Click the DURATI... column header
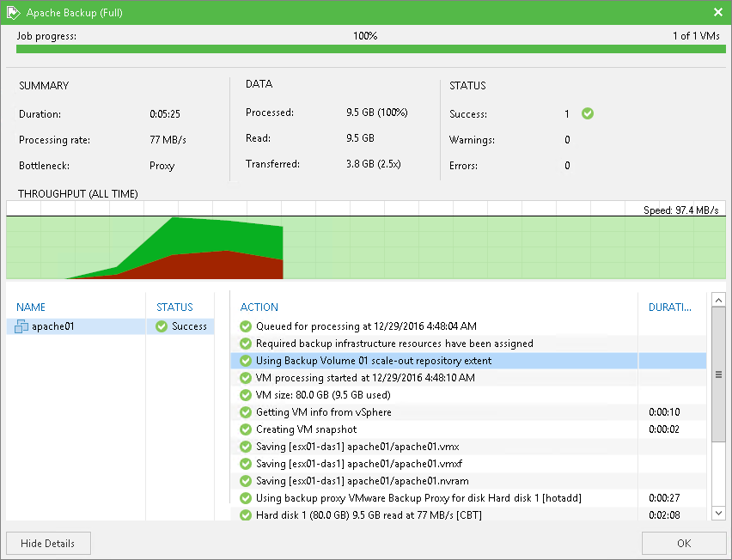Screen dimensions: 732x560 pyautogui.click(x=670, y=307)
